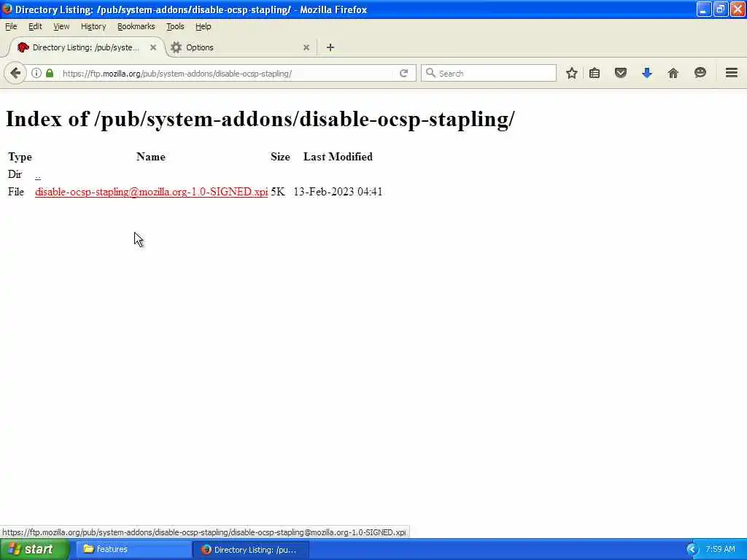Click the Type column header

click(x=20, y=157)
